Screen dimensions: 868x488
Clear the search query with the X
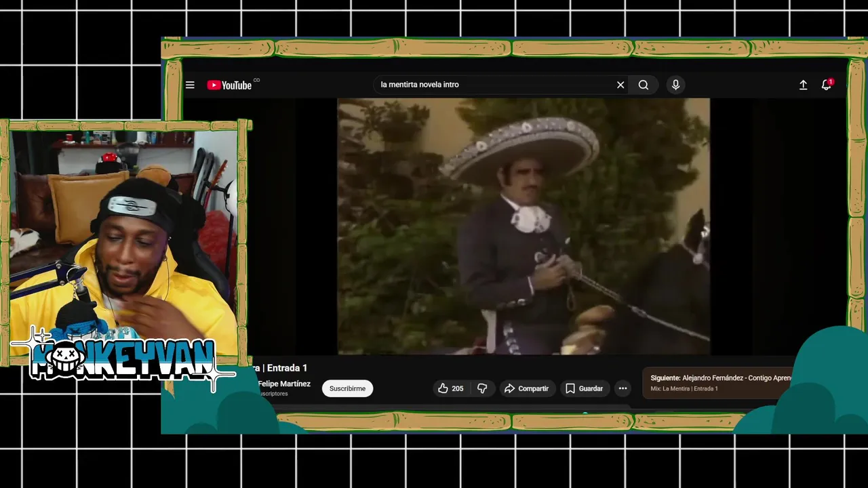pos(620,85)
